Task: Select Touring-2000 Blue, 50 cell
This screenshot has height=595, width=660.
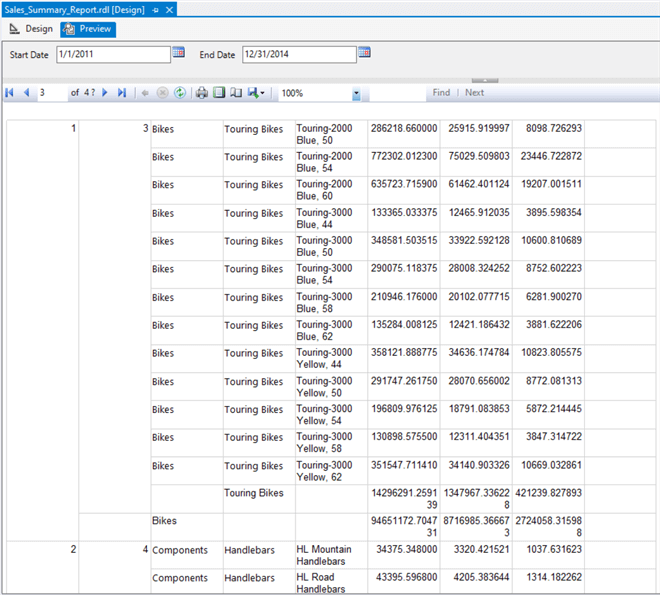Action: click(331, 134)
